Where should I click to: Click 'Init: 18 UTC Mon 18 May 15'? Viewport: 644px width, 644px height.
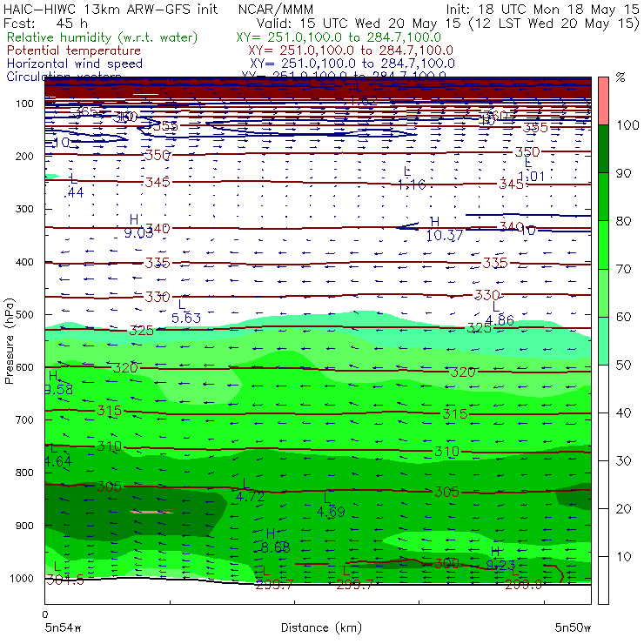coord(542,10)
